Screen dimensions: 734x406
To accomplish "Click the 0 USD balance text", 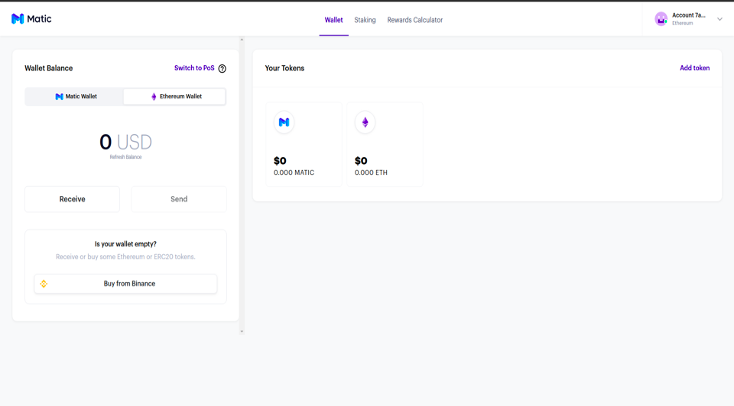I will tap(125, 142).
